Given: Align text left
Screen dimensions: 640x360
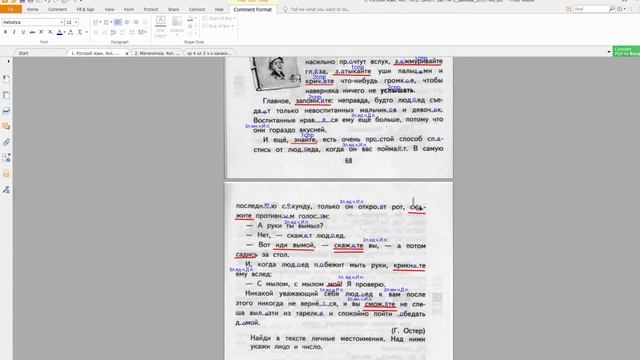Looking at the screenshot, I should pos(118,22).
